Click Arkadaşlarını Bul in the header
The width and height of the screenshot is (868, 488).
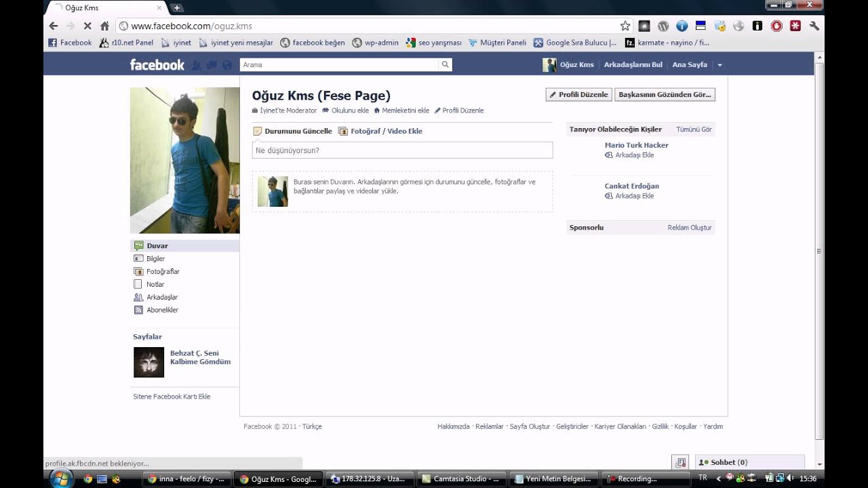(633, 64)
